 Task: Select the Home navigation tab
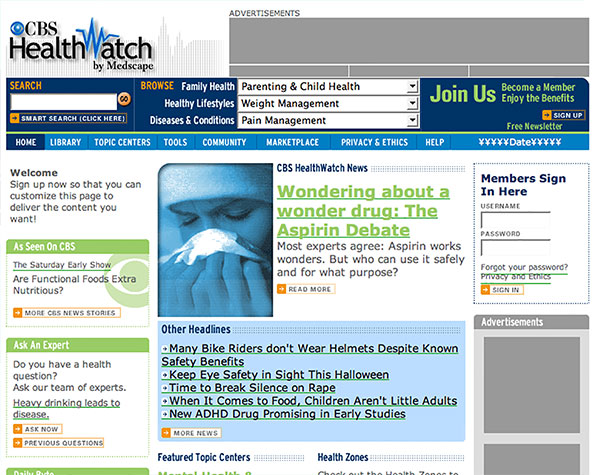26,142
